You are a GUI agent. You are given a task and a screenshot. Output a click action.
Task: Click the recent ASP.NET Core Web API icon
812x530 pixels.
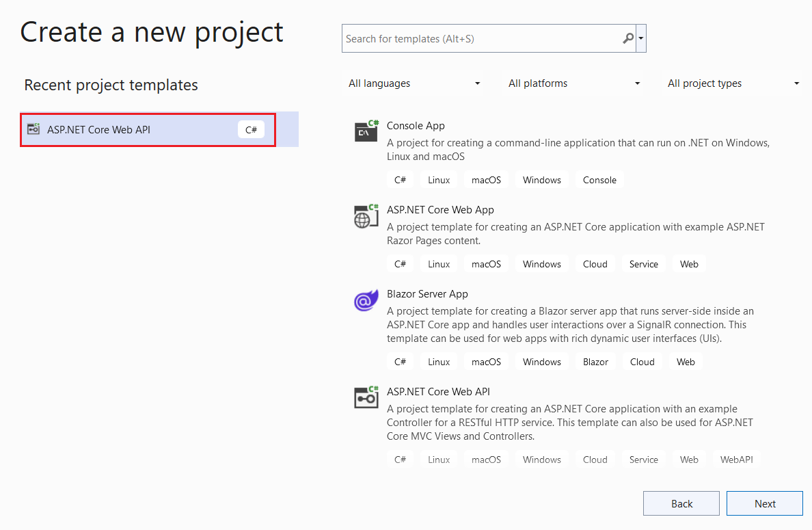tap(33, 128)
